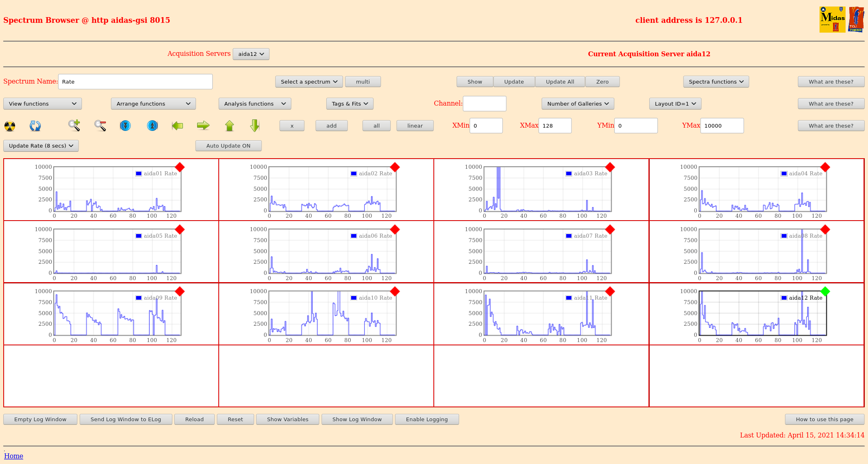Toggle the linear scale button
This screenshot has width=868, height=464.
(415, 126)
